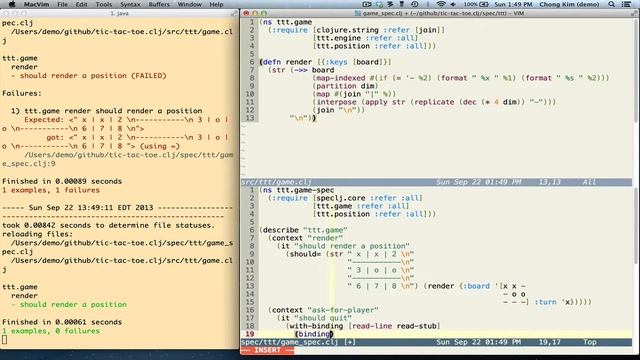Click '1 examples, 0 failures' in terminal
This screenshot has height=360, width=640.
pyautogui.click(x=51, y=331)
